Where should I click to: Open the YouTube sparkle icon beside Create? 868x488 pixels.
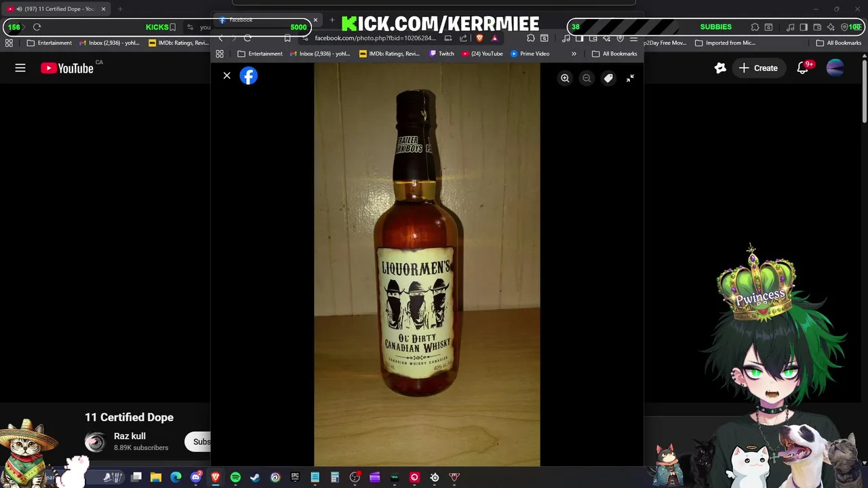click(720, 68)
